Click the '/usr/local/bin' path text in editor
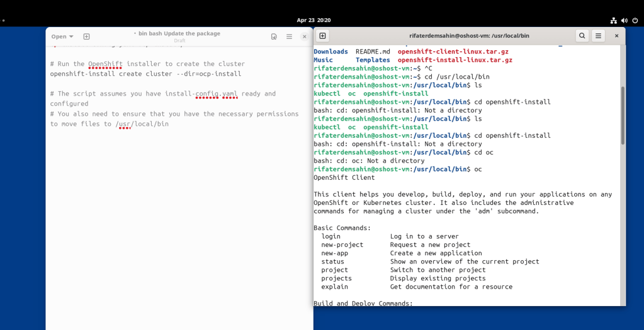 click(x=142, y=124)
